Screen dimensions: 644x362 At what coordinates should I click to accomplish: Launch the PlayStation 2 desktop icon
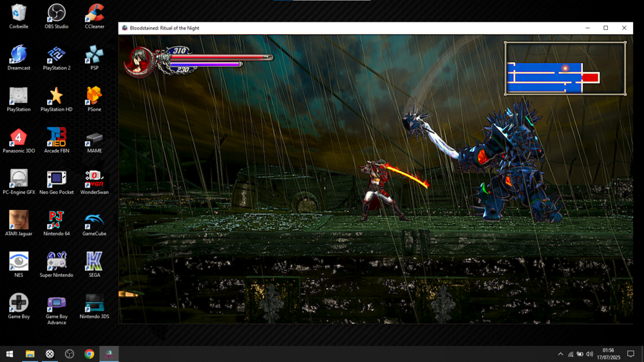tap(57, 55)
